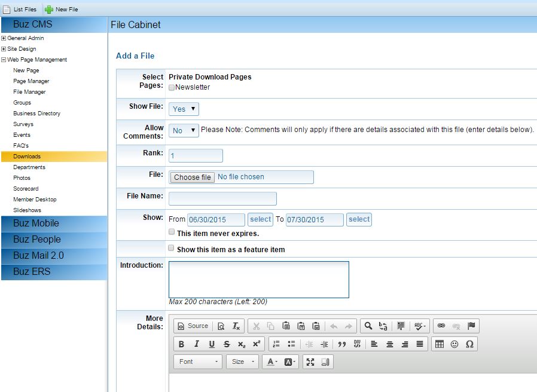Screen dimensions: 537x392
Task: Tick 'Show this item as a feature item'
Action: click(172, 248)
